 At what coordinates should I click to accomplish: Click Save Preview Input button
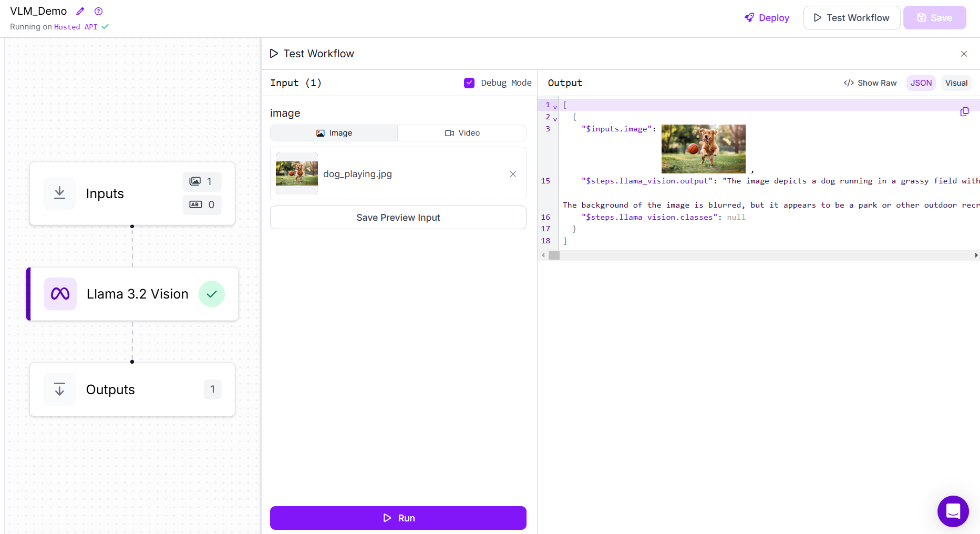(398, 218)
